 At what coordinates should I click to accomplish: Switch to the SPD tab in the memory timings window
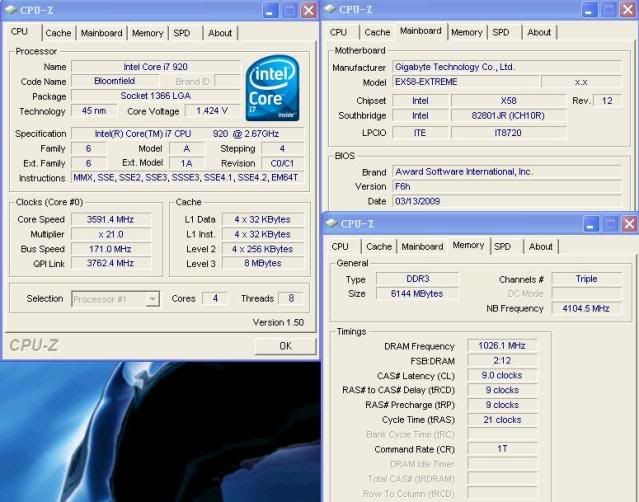tap(502, 246)
